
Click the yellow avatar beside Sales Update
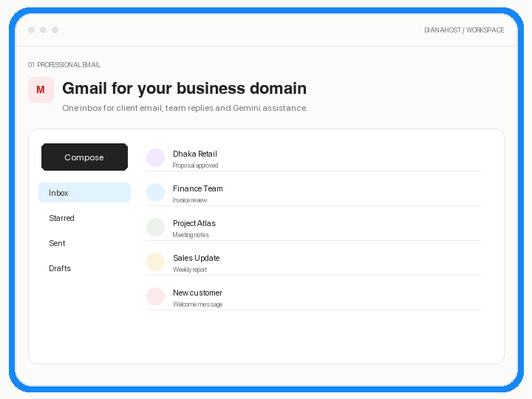coord(155,262)
